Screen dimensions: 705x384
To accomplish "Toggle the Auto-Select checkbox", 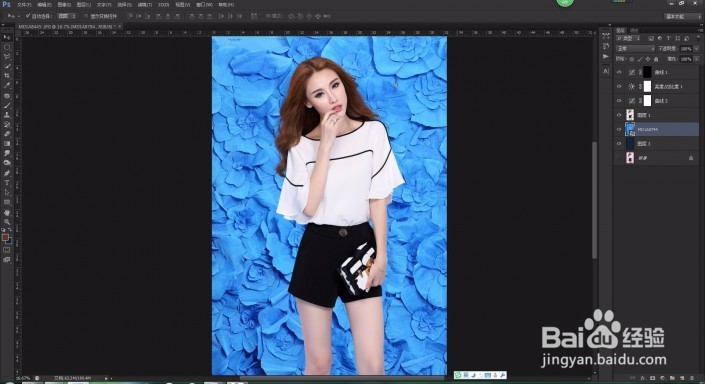I will (28, 16).
